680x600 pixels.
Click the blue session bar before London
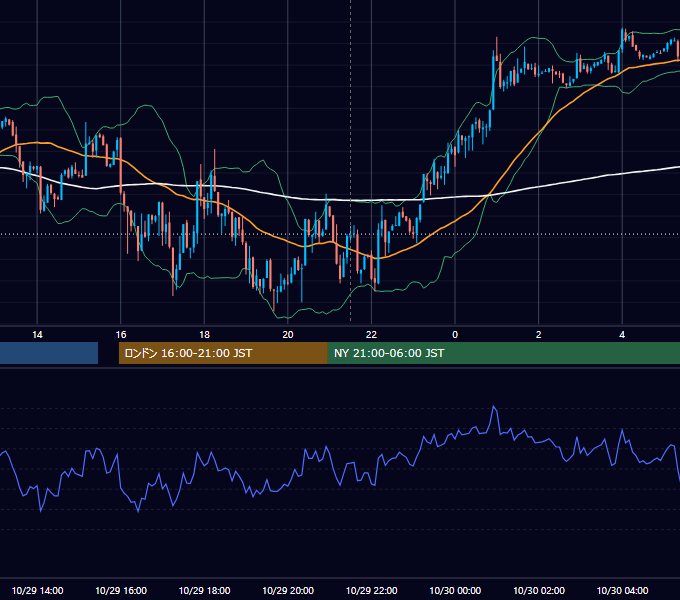point(49,353)
